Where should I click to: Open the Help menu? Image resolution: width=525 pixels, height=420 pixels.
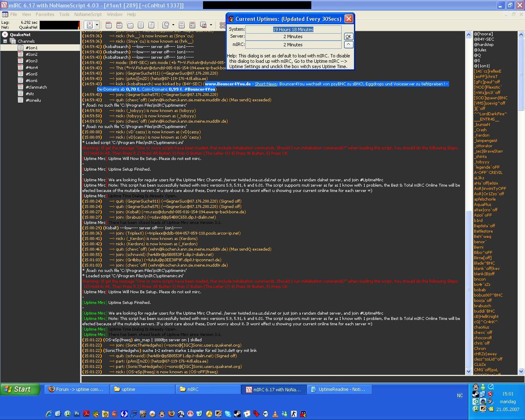131,14
